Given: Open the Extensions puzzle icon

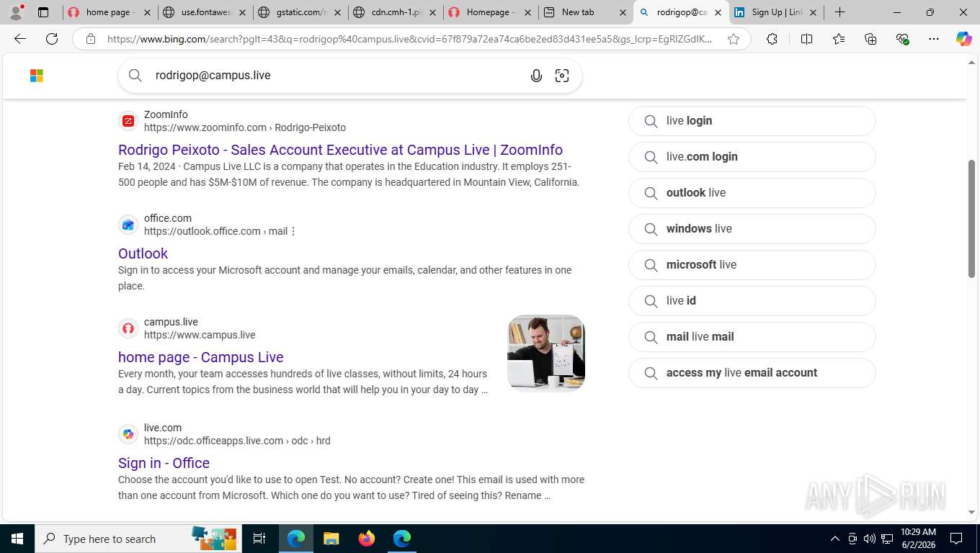Looking at the screenshot, I should pos(772,39).
